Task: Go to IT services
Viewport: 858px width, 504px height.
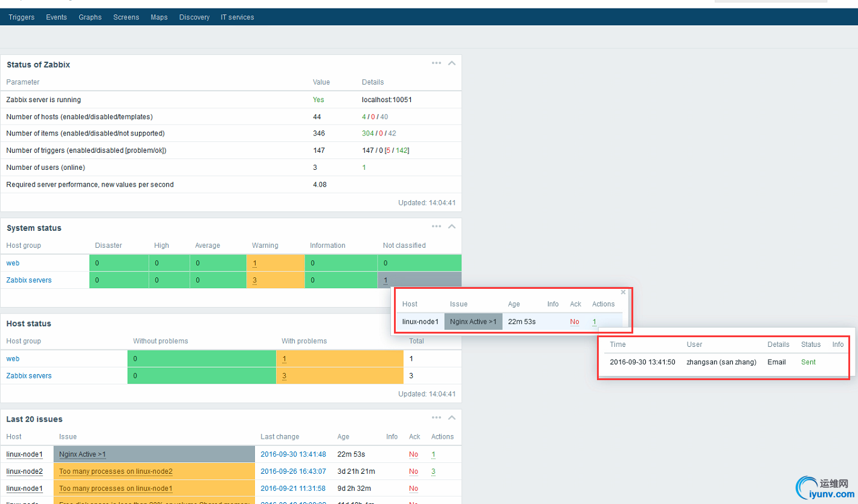Action: tap(237, 17)
